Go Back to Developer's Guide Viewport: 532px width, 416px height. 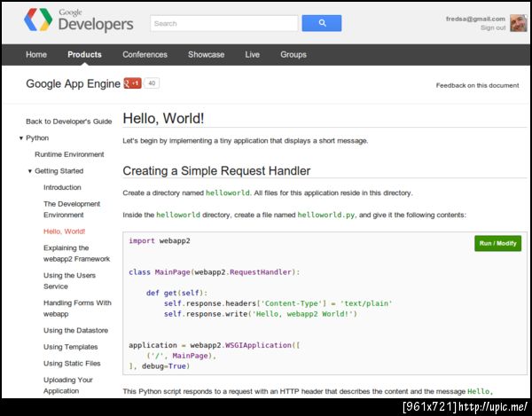pos(69,122)
